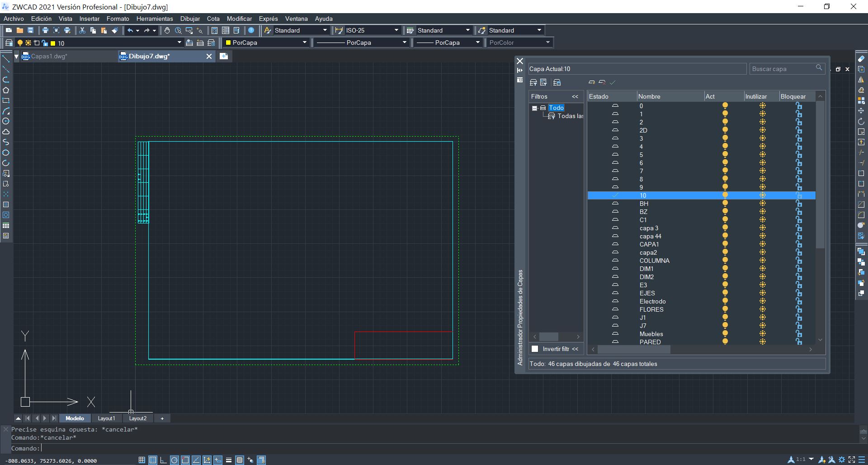Toggle the Act lightbulb for layer COLUMNA
The width and height of the screenshot is (868, 465).
click(725, 261)
